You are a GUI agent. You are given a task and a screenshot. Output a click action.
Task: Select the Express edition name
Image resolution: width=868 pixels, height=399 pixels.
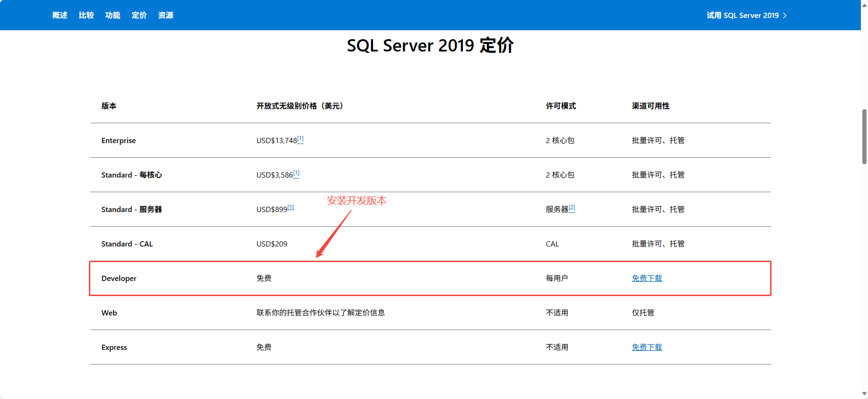[114, 347]
